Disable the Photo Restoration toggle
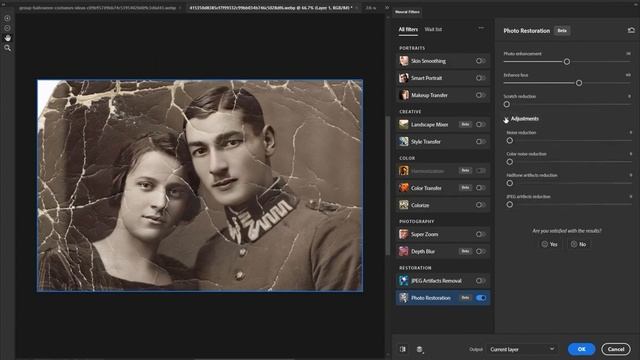Viewport: 640px width, 360px height. pyautogui.click(x=481, y=298)
